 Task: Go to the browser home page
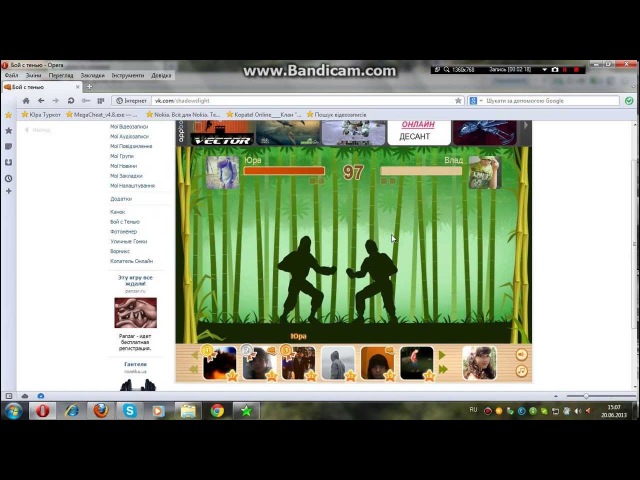click(x=26, y=100)
